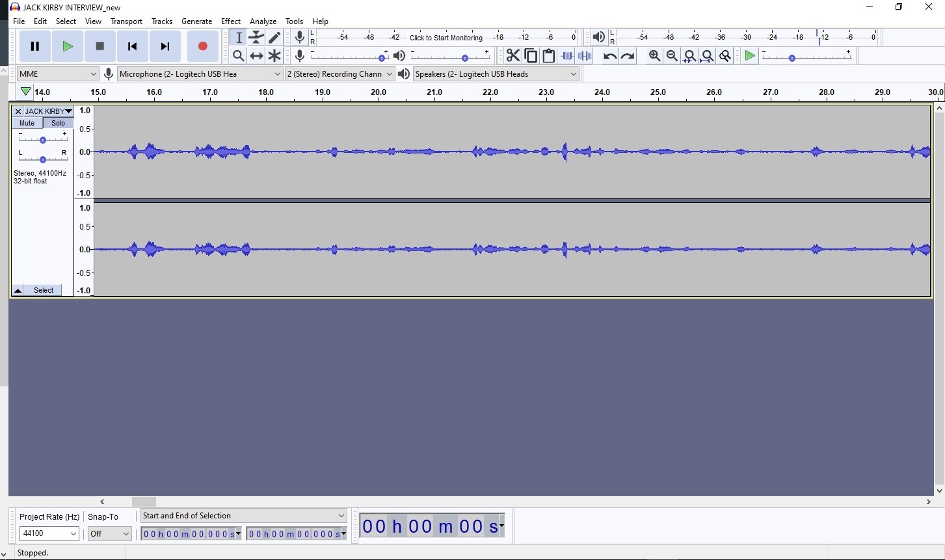Click the Paste clipboard icon
The height and width of the screenshot is (560, 945).
point(549,56)
